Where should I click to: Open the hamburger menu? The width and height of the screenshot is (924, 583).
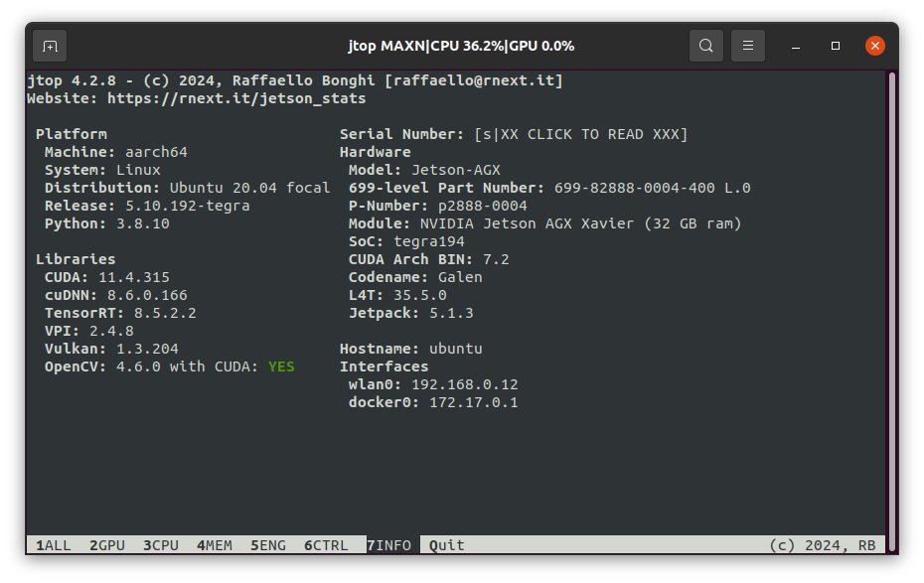pyautogui.click(x=748, y=46)
